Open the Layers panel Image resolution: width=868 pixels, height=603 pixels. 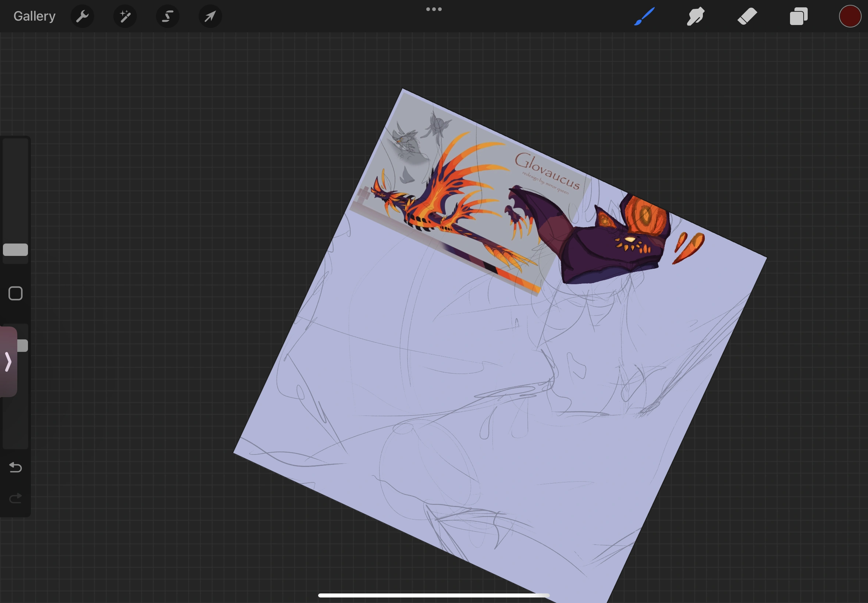(799, 16)
